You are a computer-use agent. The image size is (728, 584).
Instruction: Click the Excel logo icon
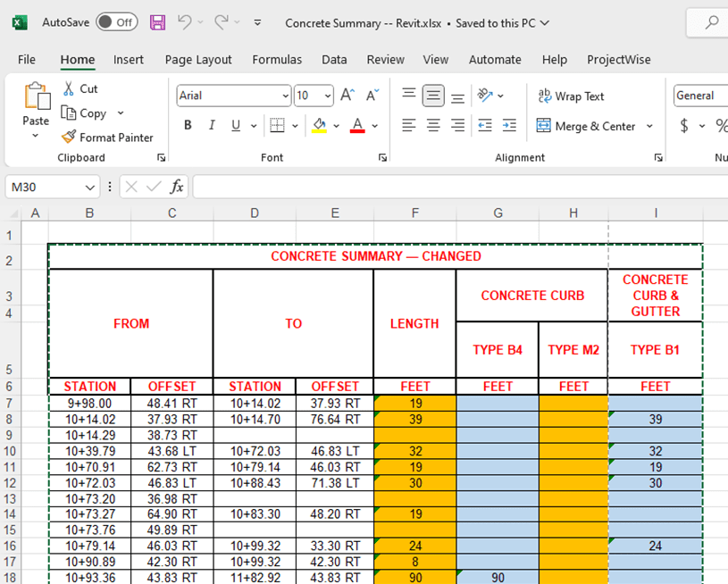[x=20, y=22]
